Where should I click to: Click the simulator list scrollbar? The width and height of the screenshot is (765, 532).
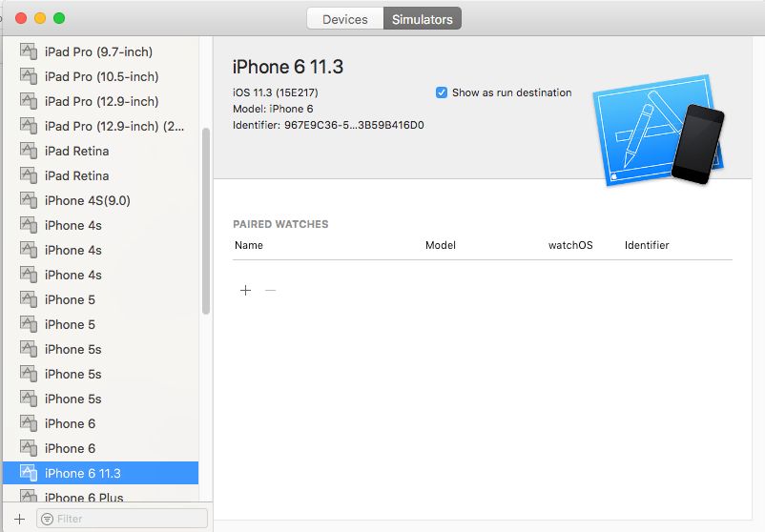(206, 221)
